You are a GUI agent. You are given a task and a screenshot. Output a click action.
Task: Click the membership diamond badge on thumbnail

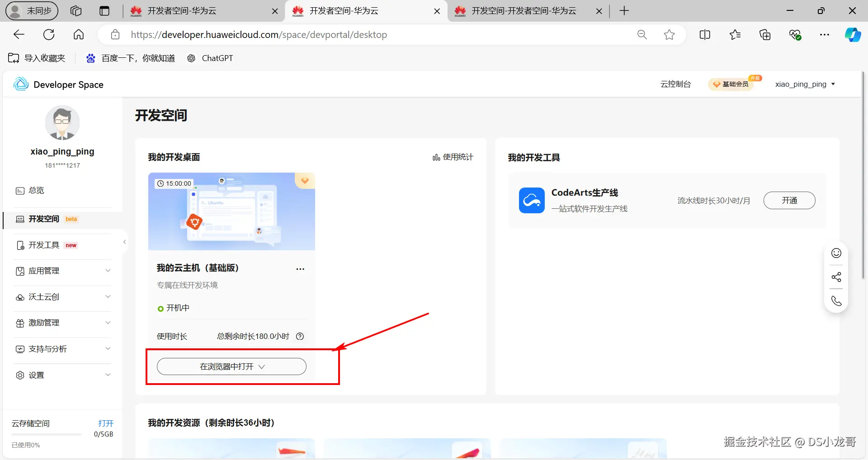305,181
